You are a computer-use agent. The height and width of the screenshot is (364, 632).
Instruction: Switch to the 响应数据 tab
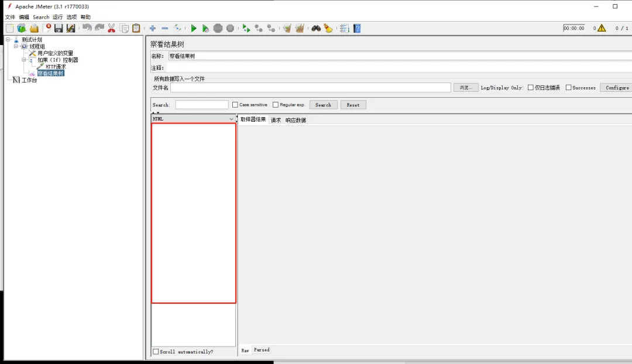tap(296, 120)
